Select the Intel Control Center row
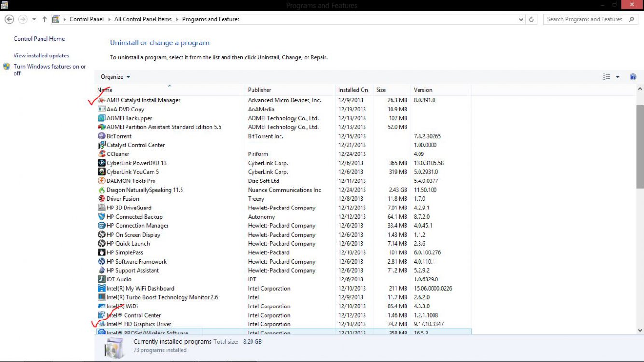This screenshot has height=362, width=644. coord(283,315)
